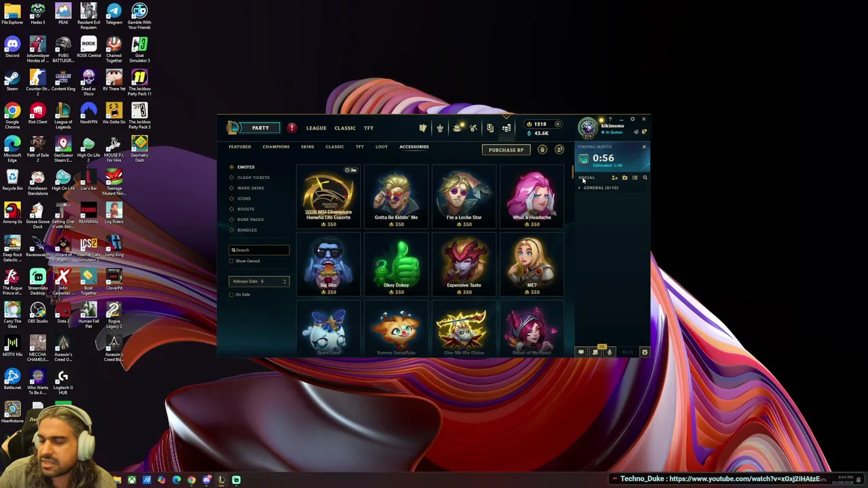Click the add friend icon in Social panel
868x488 pixels.
614,178
